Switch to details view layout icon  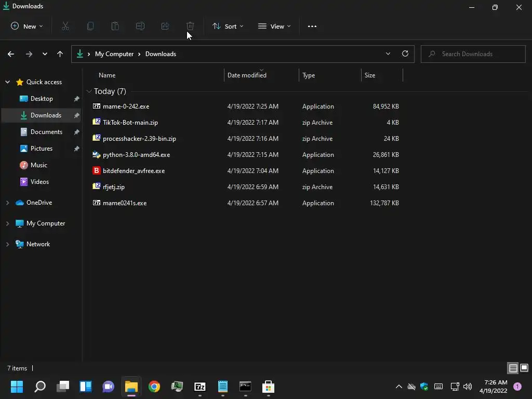point(513,368)
